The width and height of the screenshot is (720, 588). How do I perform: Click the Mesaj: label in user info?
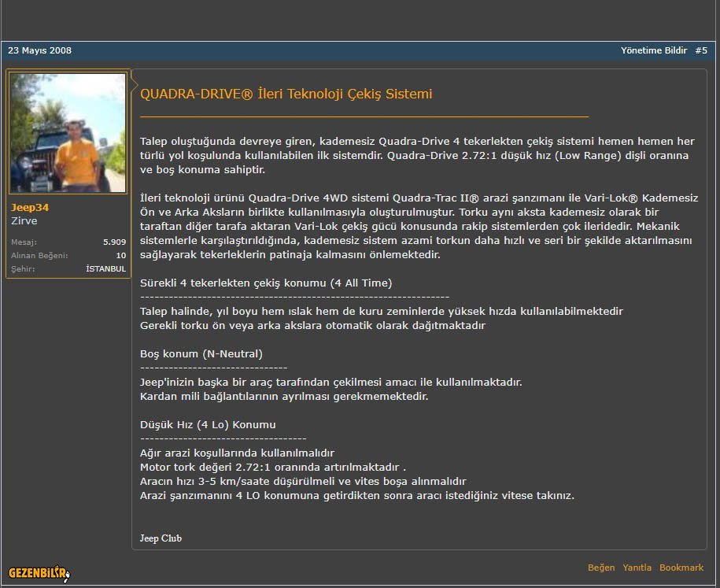[24, 242]
